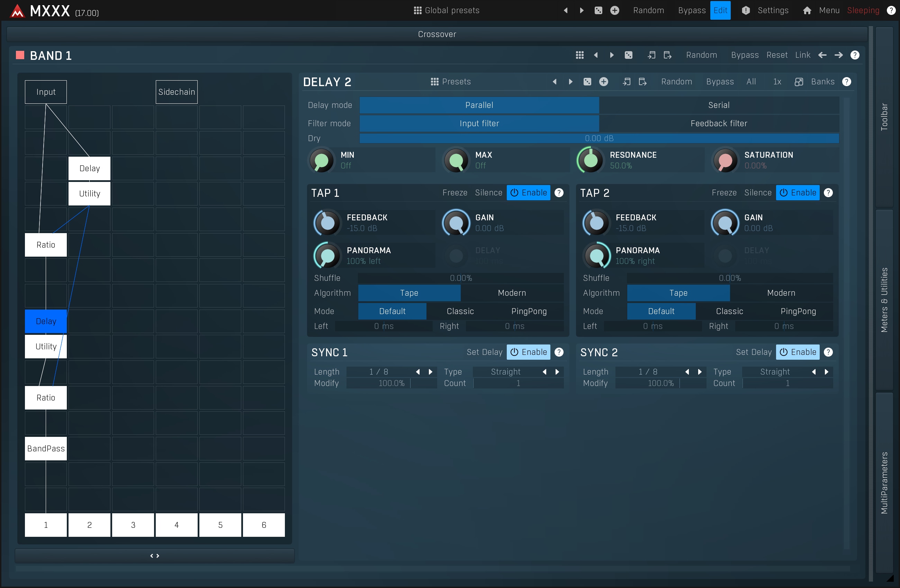Step Sync 1 Length to next value

point(430,372)
